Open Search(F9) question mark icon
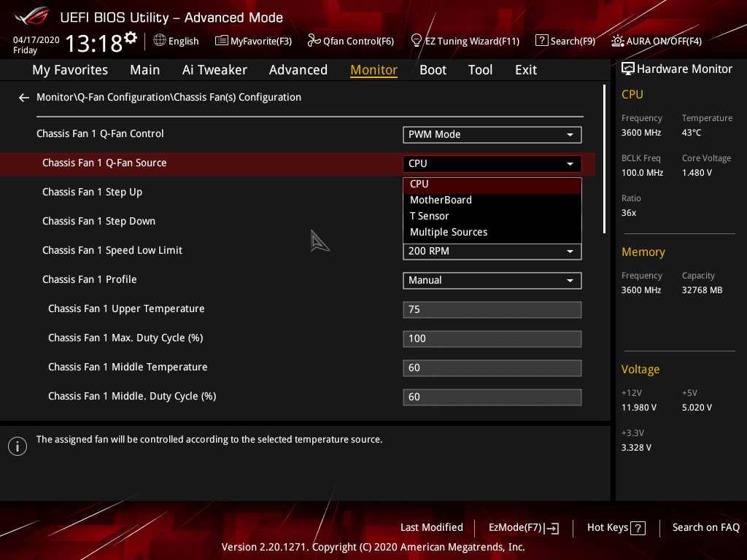Viewport: 747px width, 560px height. tap(542, 41)
